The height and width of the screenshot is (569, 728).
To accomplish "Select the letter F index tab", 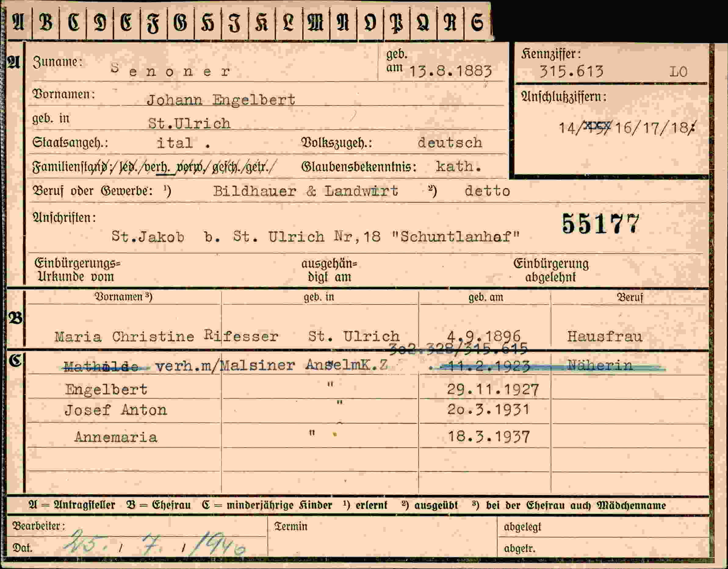I will pos(153,23).
